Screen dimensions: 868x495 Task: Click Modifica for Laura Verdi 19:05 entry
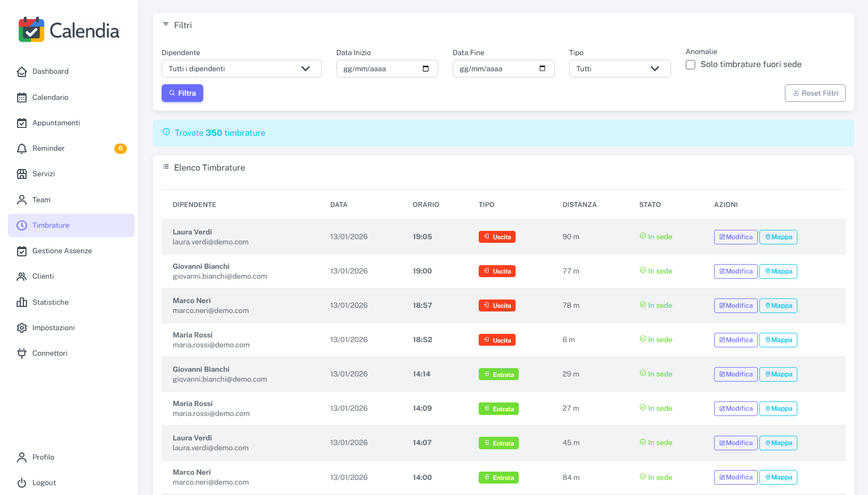[735, 237]
